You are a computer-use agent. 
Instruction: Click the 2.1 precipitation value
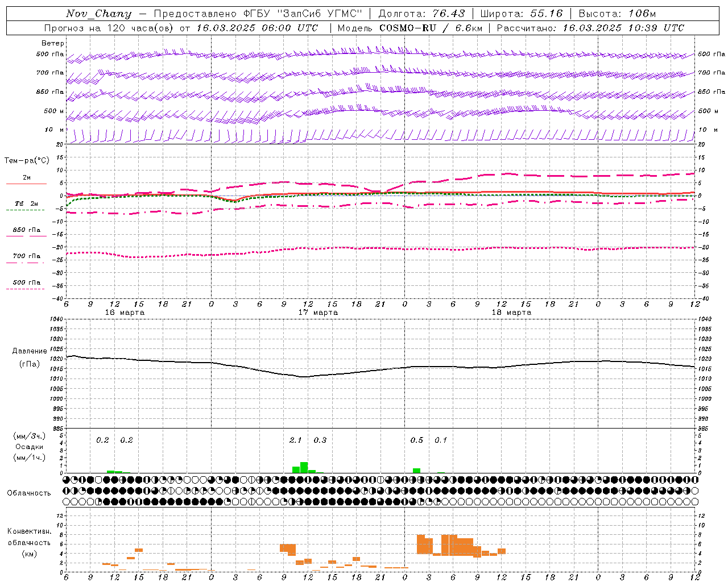coord(296,440)
